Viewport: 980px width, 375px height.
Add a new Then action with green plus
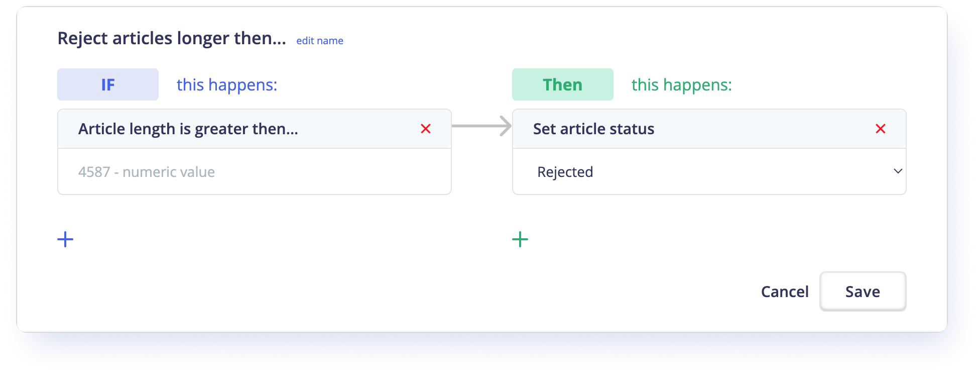520,239
